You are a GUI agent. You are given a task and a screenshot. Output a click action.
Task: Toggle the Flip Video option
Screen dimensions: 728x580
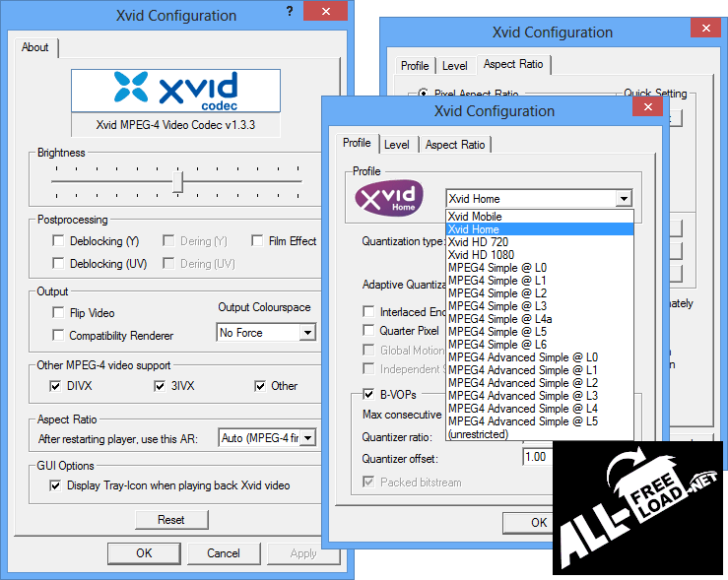(x=58, y=313)
